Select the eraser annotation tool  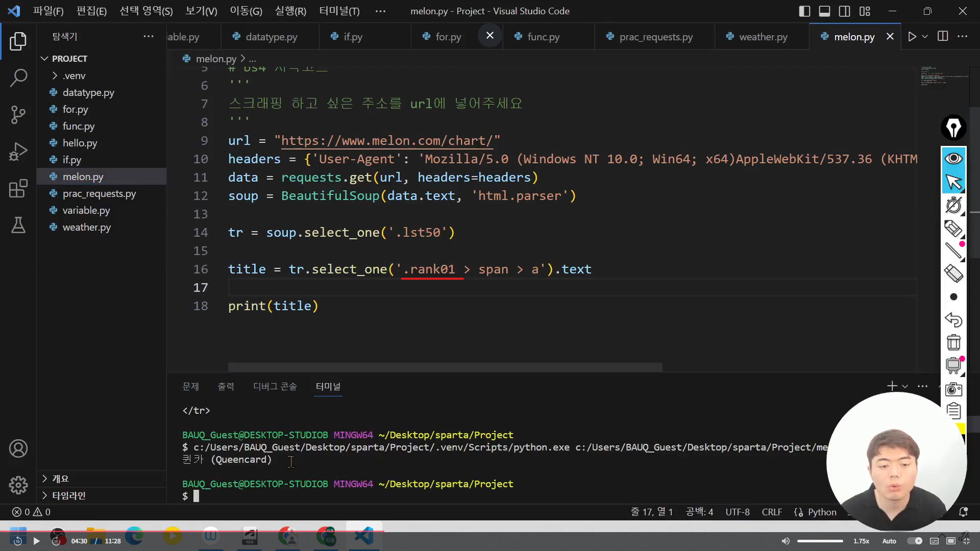953,274
